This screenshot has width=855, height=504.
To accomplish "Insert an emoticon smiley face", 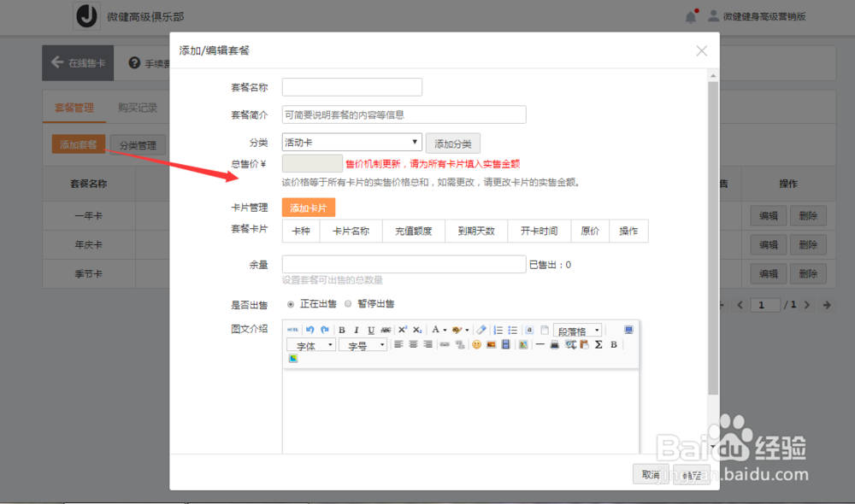I will [x=476, y=344].
